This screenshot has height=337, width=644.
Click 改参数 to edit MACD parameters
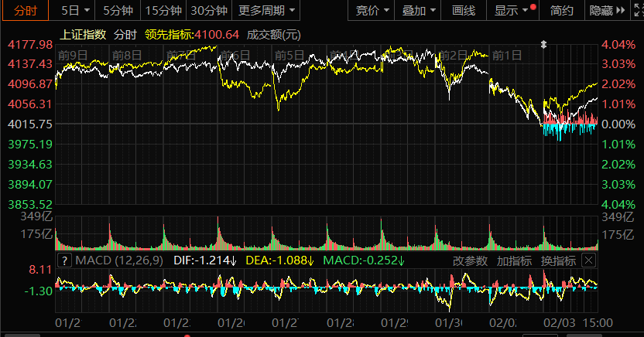click(x=471, y=260)
